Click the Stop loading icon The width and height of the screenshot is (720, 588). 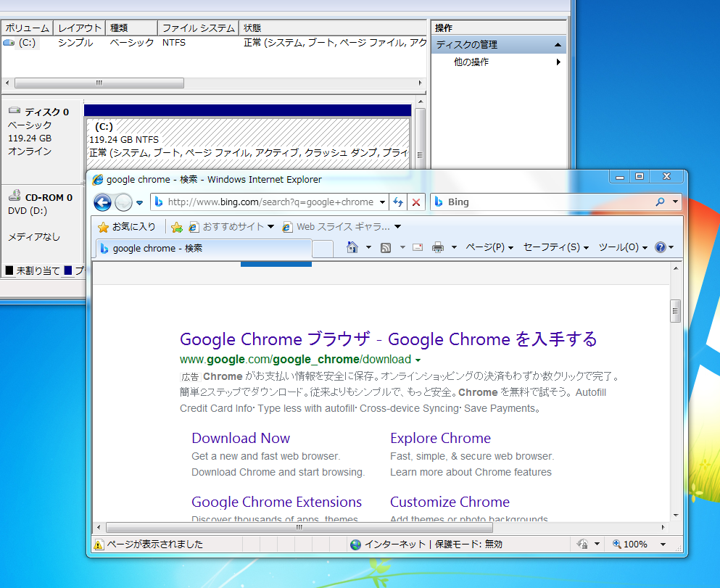tap(416, 202)
